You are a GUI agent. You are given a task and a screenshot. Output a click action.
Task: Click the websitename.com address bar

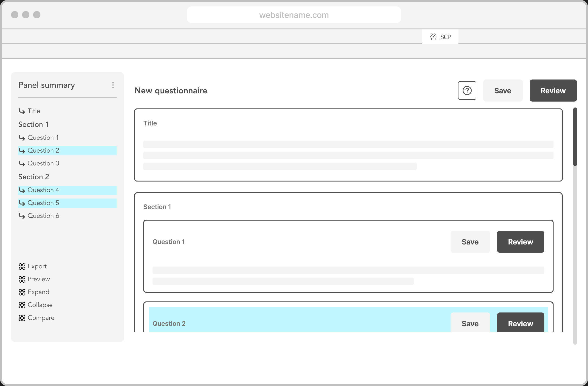coord(294,15)
